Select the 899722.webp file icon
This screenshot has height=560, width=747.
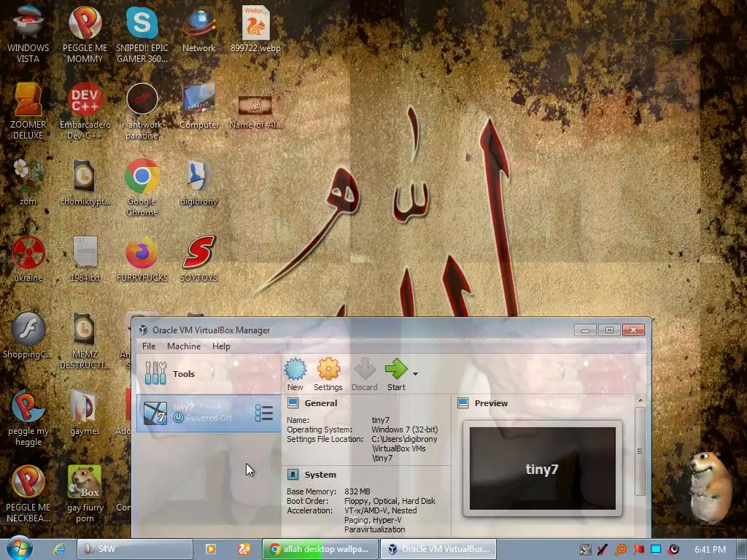(x=256, y=29)
